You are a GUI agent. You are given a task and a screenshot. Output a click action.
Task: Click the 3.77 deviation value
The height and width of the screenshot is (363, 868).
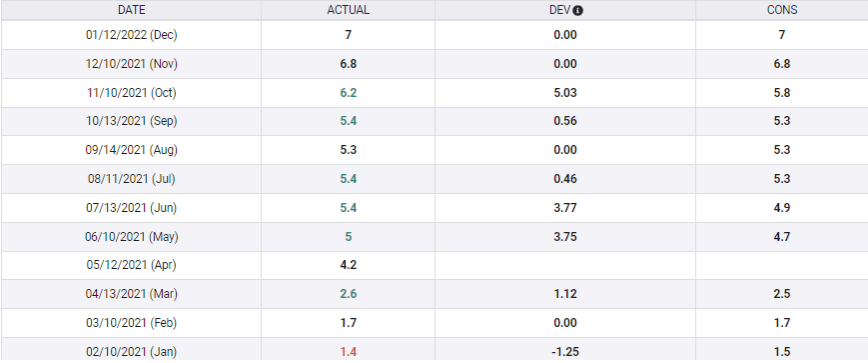(x=564, y=208)
